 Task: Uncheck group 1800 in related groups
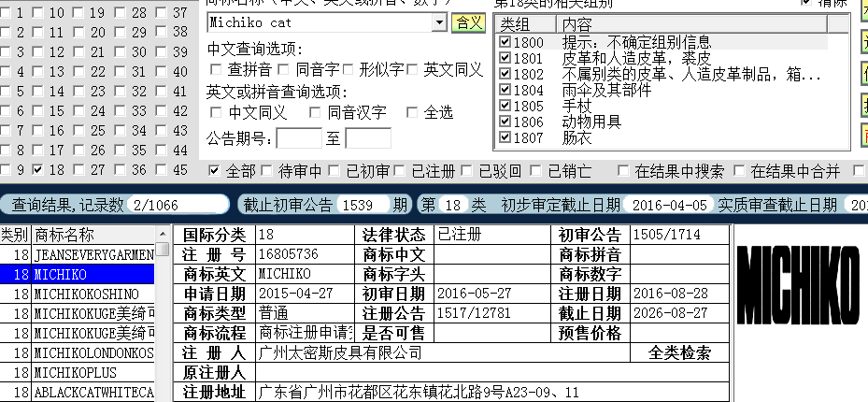coord(505,42)
